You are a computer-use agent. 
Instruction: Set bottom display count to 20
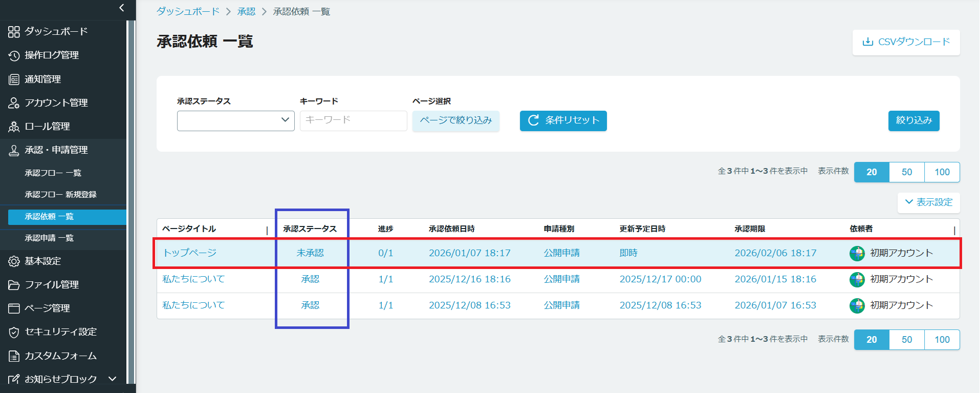pos(872,340)
